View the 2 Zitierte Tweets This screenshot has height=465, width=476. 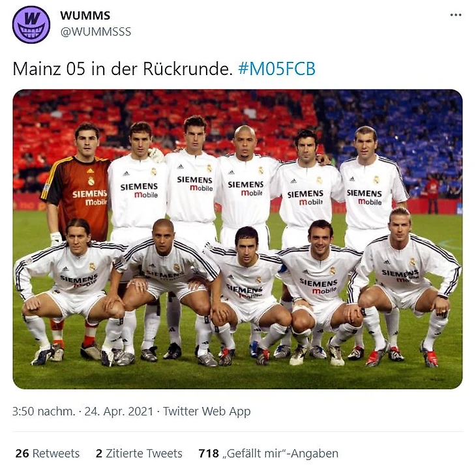[139, 453]
